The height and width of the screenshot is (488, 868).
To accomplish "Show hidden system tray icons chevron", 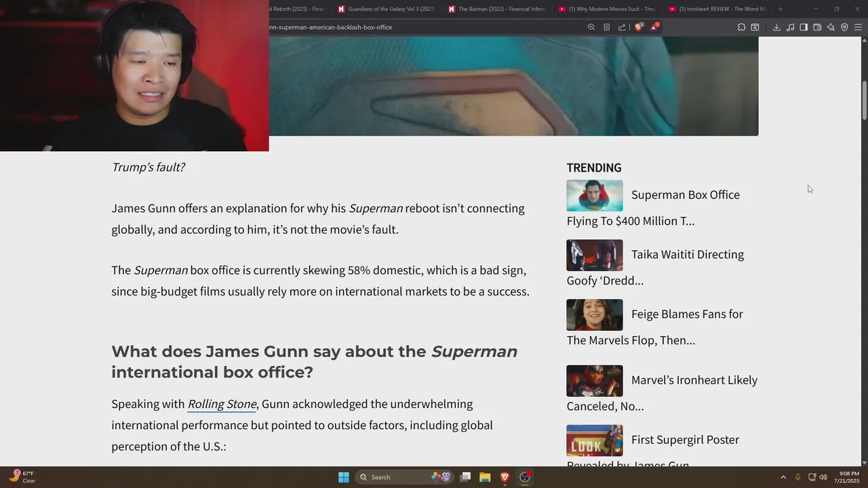I will click(x=783, y=477).
